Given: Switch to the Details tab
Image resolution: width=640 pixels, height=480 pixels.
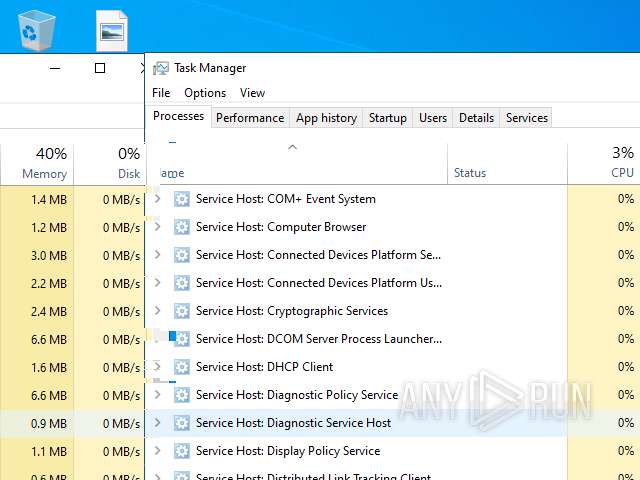Looking at the screenshot, I should (476, 118).
